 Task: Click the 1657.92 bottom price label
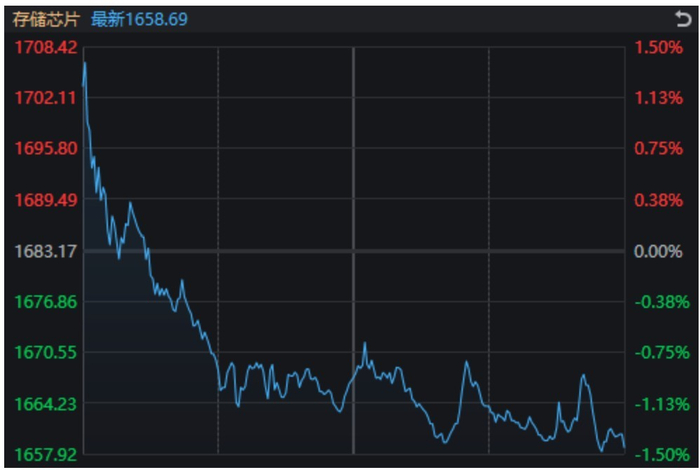pyautogui.click(x=46, y=455)
